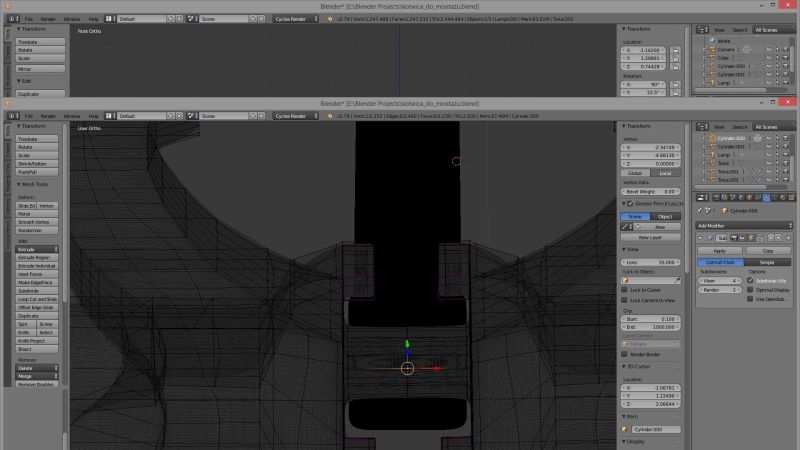Open Window menu in front window

pyautogui.click(x=72, y=116)
